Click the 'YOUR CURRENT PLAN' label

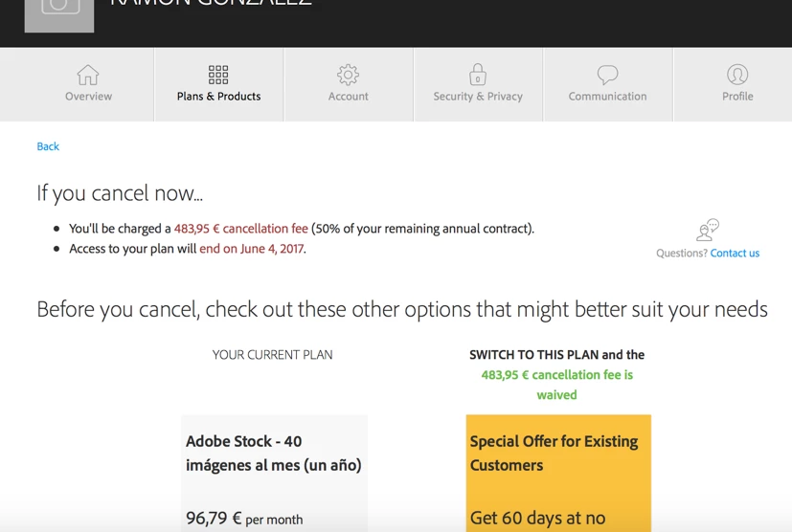(272, 355)
